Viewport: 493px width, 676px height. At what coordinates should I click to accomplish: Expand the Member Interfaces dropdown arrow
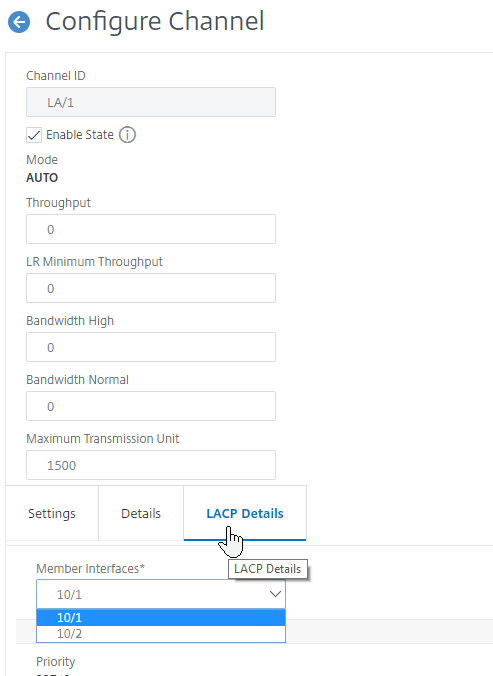(275, 594)
